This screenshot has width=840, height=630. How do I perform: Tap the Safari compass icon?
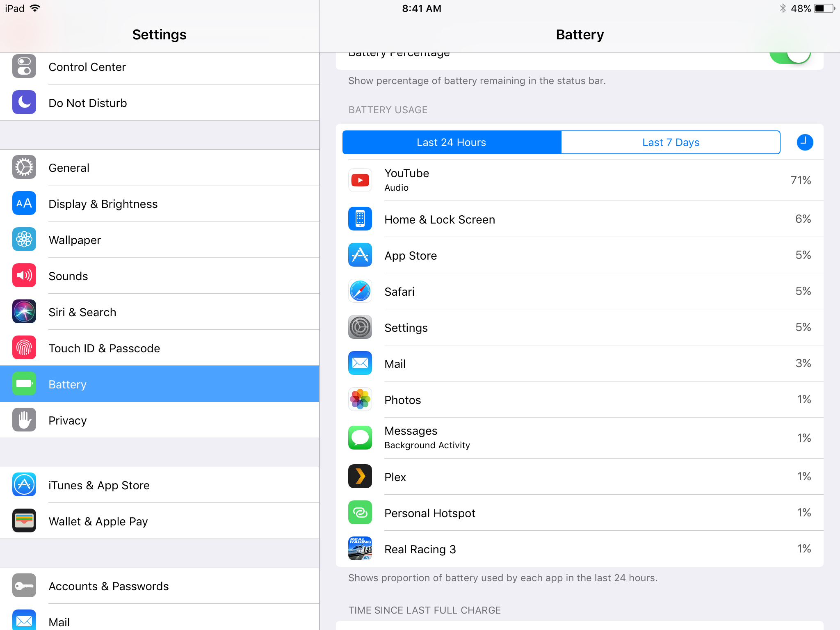(360, 291)
